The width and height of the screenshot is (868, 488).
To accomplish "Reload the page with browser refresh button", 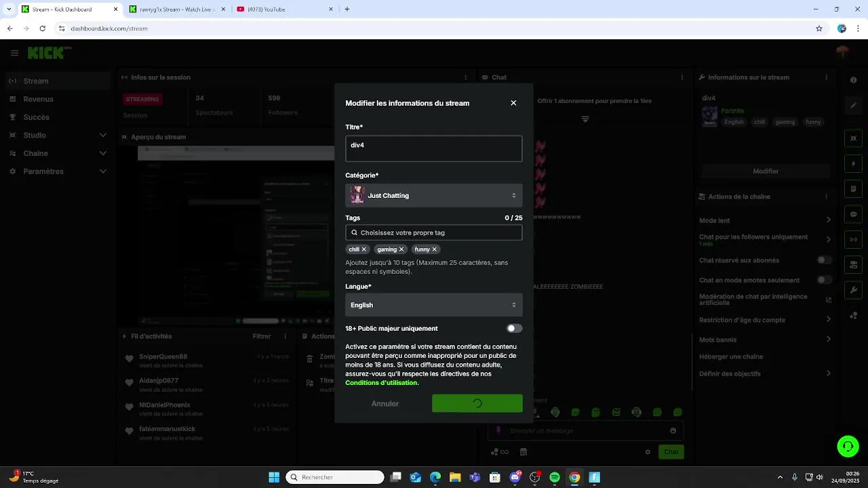I will (x=42, y=28).
